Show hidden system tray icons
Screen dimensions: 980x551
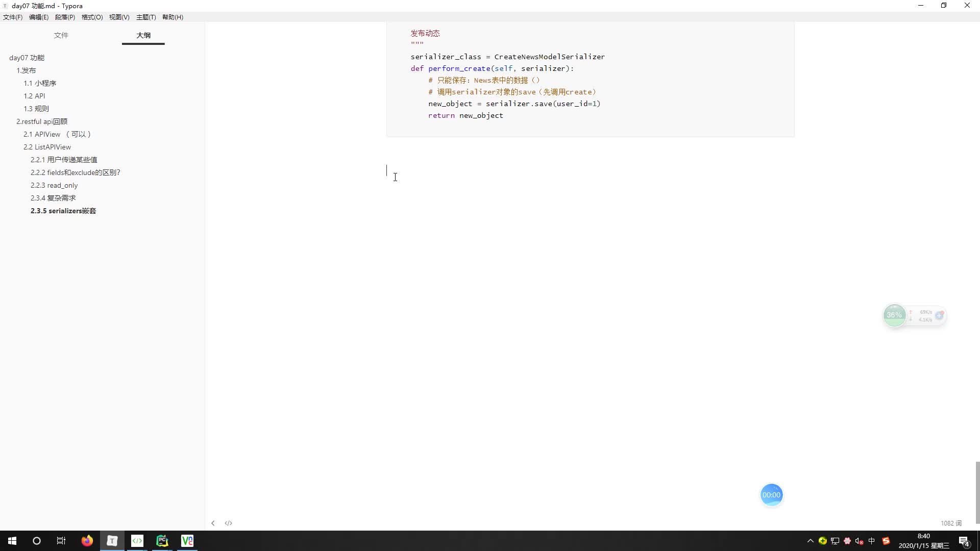click(810, 541)
